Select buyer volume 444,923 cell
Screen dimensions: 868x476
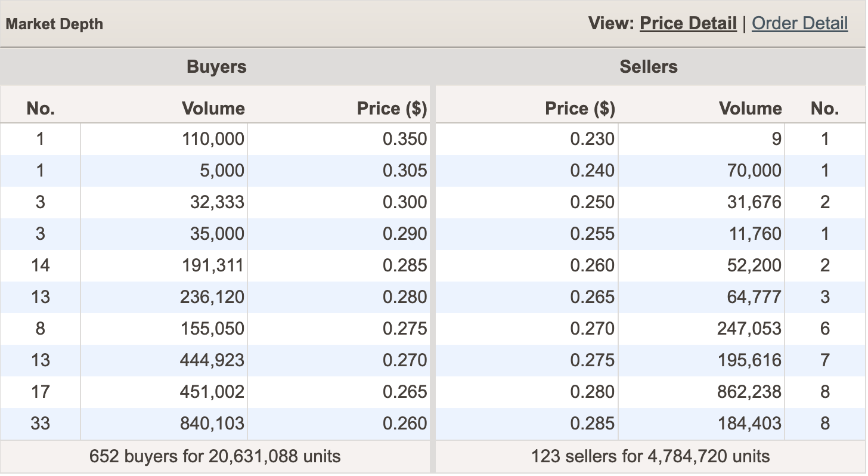point(212,360)
